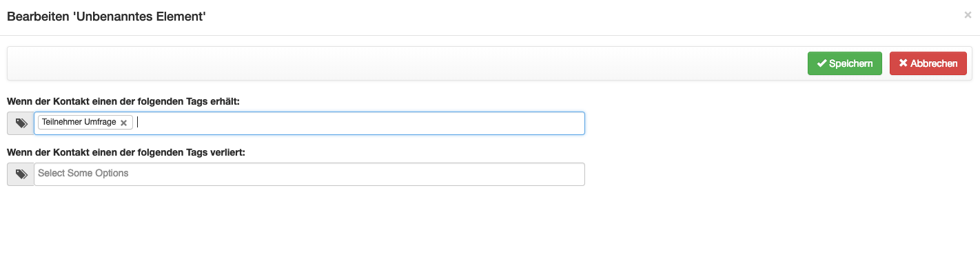Viewport: 980px width, 259px height.
Task: Cancel editing with the red Abbrechen button
Action: pyautogui.click(x=928, y=63)
